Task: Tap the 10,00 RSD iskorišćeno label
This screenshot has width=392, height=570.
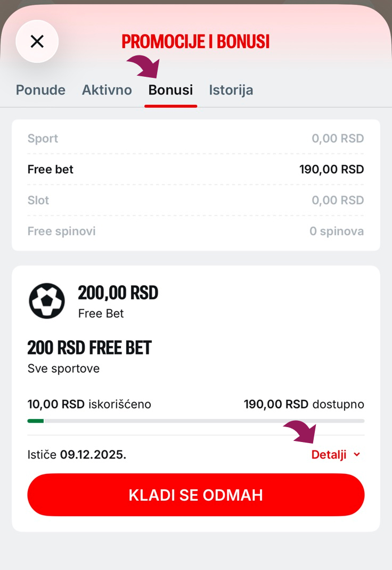Action: [89, 404]
